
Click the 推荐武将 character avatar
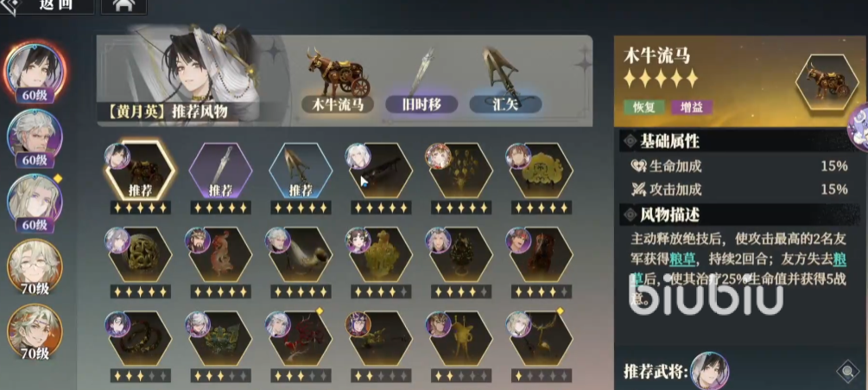click(x=709, y=371)
